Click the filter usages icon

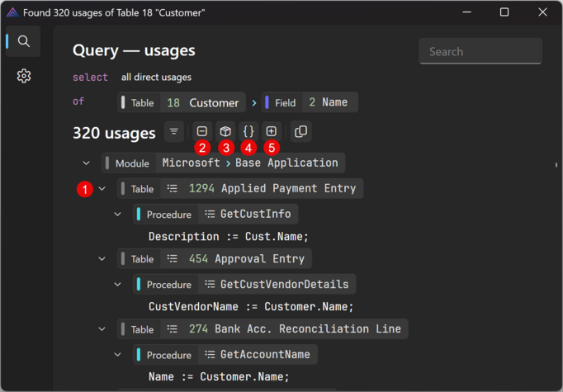[174, 132]
